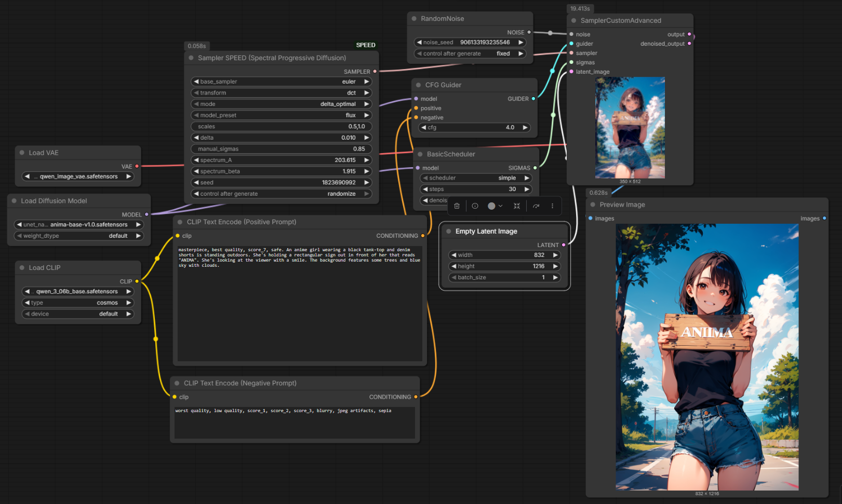
Task: Bypass the selected node with the curved arrow icon
Action: pos(536,206)
